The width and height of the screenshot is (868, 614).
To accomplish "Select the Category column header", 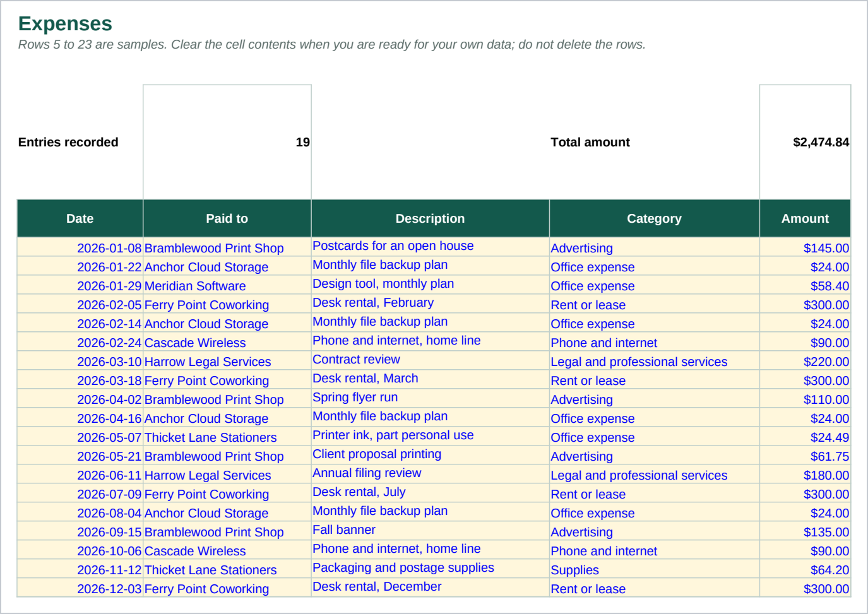I will pyautogui.click(x=655, y=218).
